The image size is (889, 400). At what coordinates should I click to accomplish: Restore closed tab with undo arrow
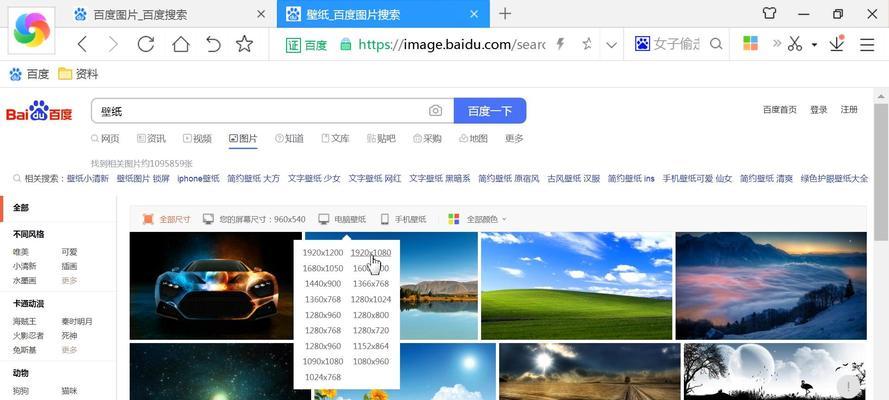pyautogui.click(x=213, y=44)
